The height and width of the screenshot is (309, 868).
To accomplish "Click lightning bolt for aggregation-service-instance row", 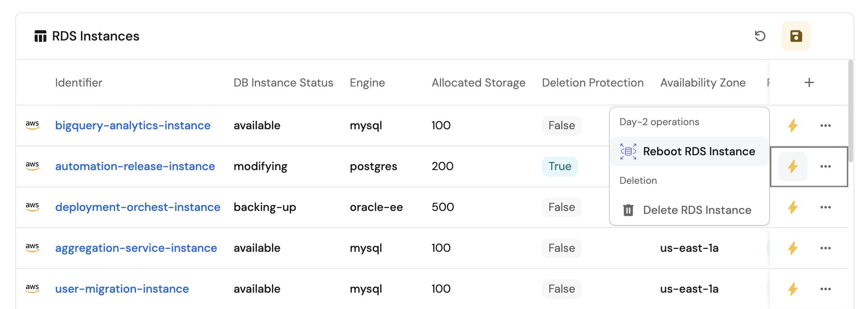I will pos(793,248).
